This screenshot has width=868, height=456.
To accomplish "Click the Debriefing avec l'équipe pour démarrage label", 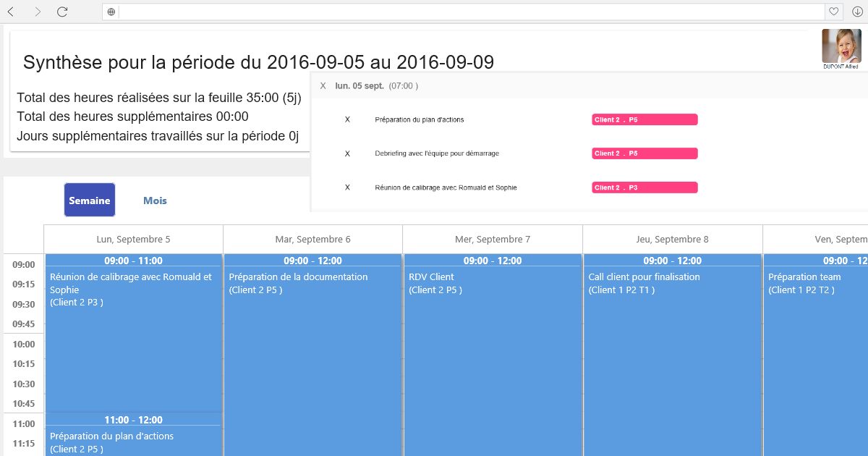I will click(x=437, y=153).
